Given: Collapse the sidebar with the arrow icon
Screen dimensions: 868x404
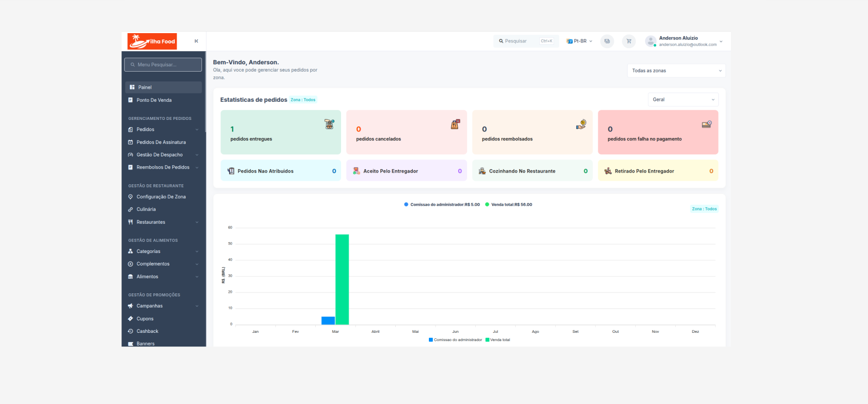Looking at the screenshot, I should click(196, 41).
